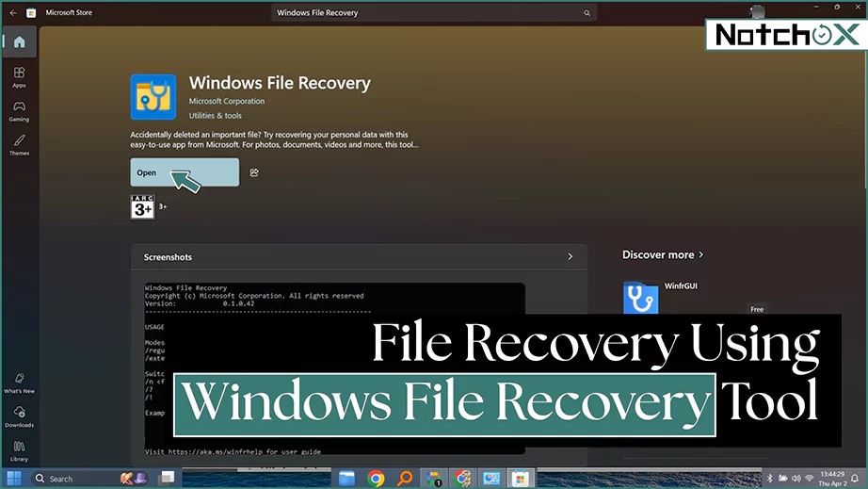The height and width of the screenshot is (489, 868).
Task: Open the WinfrGUI app listing
Action: click(681, 285)
